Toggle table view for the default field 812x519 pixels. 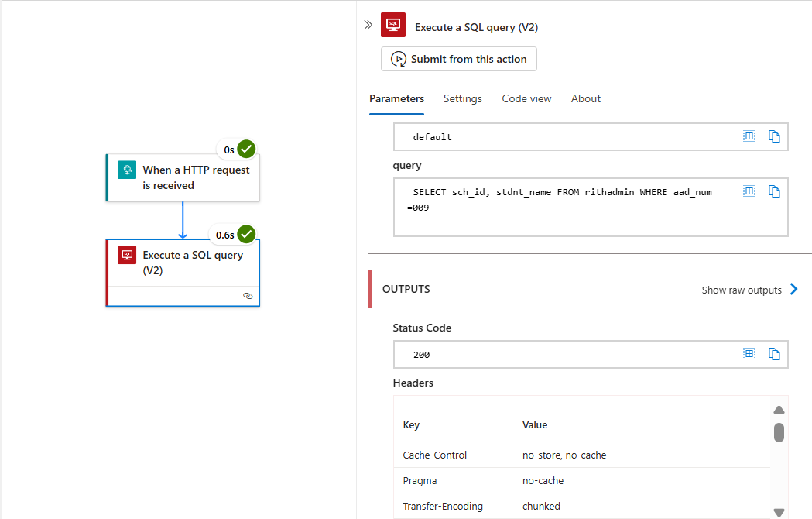coord(749,136)
